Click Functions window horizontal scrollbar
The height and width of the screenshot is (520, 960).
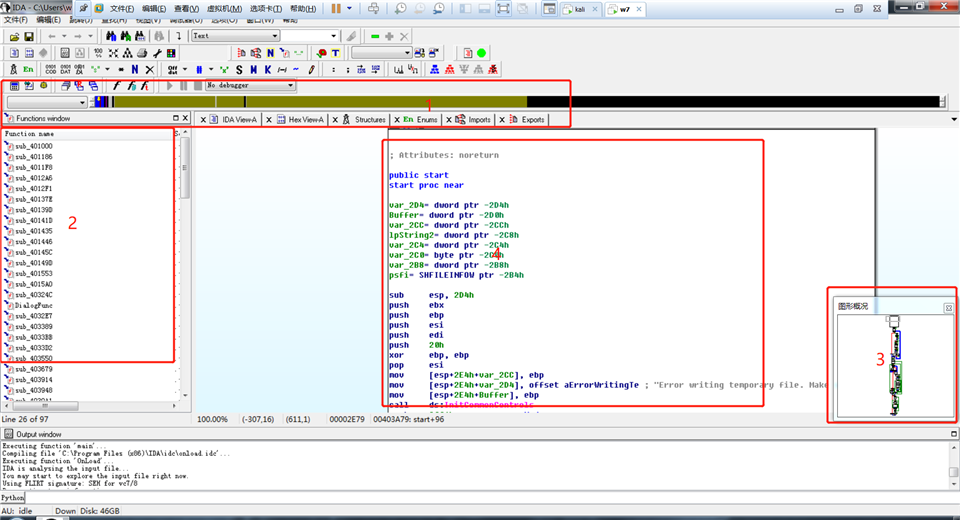tap(90, 405)
